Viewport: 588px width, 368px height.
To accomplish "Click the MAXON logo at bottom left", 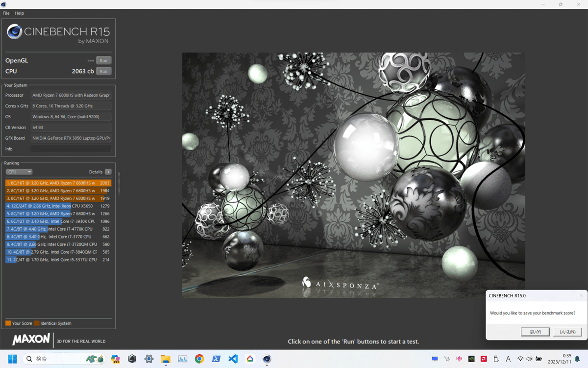I will tap(31, 339).
